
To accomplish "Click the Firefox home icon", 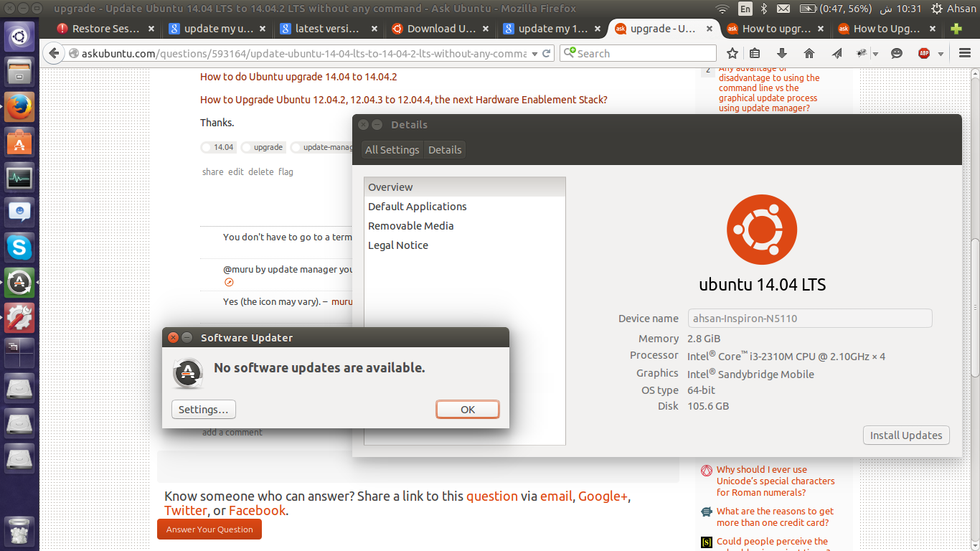I will click(809, 53).
